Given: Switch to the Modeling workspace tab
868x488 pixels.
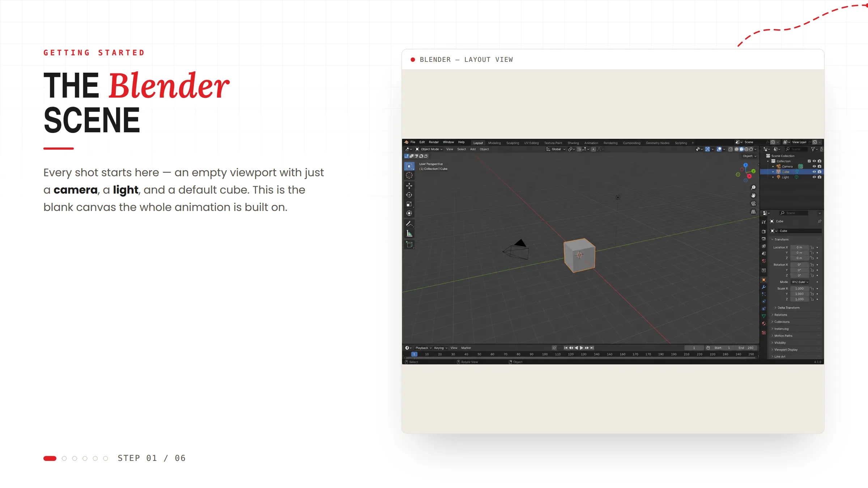Looking at the screenshot, I should pyautogui.click(x=494, y=143).
